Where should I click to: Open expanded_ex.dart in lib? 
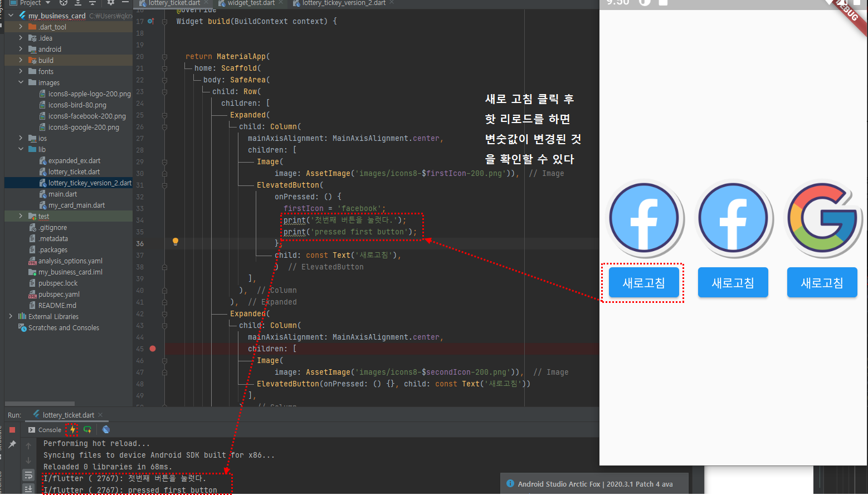tap(70, 160)
